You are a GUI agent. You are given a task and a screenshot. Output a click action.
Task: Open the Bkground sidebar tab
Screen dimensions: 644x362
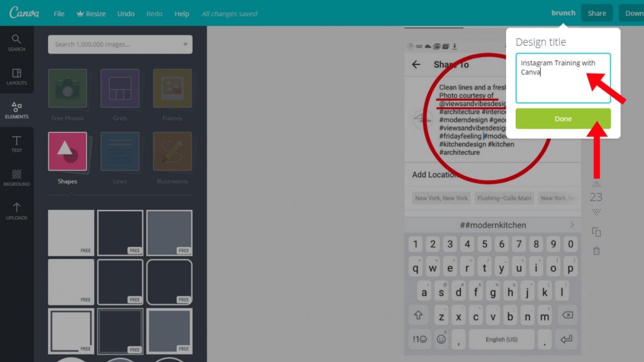[17, 178]
